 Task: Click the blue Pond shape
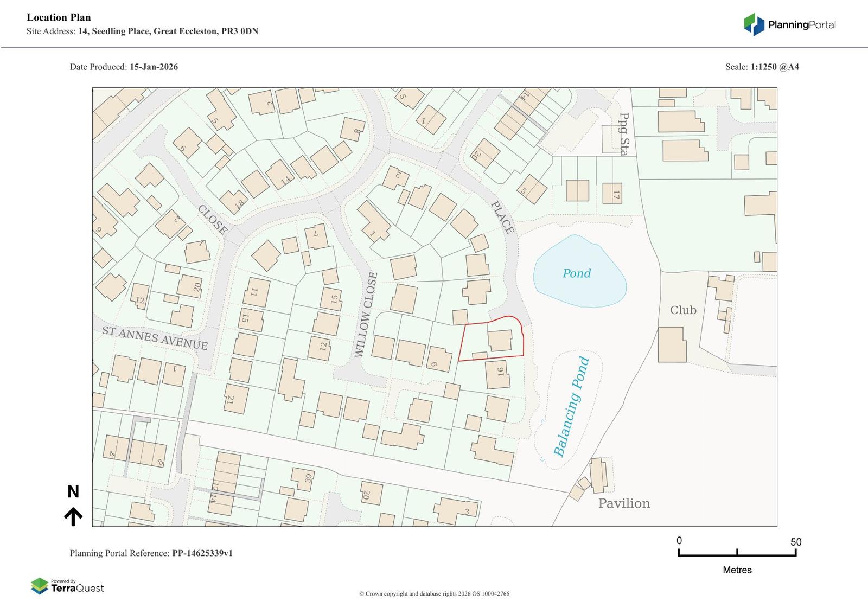[x=579, y=272]
